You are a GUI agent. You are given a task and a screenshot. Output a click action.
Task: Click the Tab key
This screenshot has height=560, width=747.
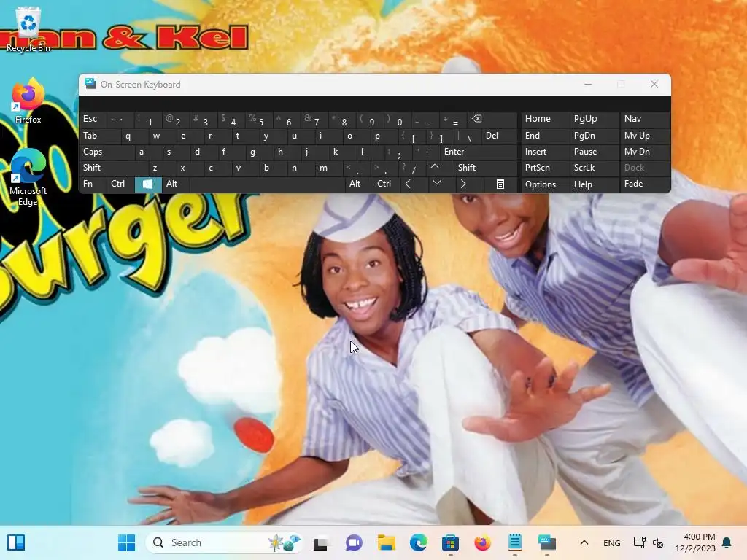[100, 136]
